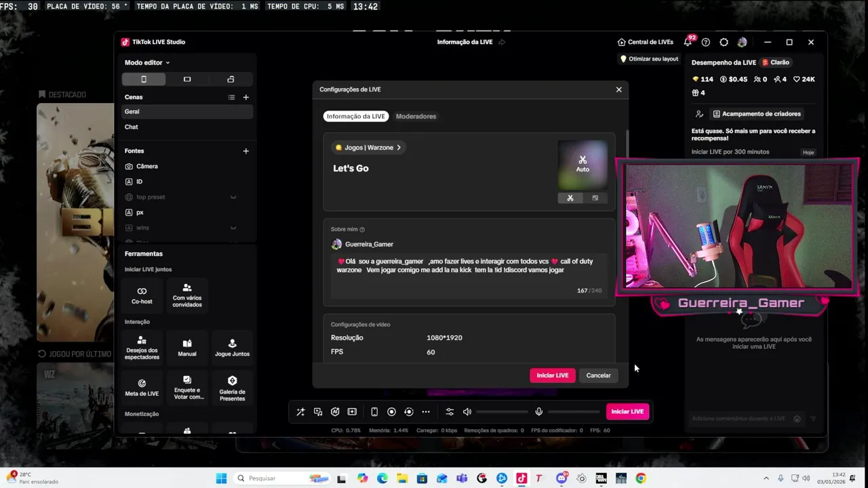Show the hidden wins source
Viewport: 868px width, 488px height.
pos(233,228)
